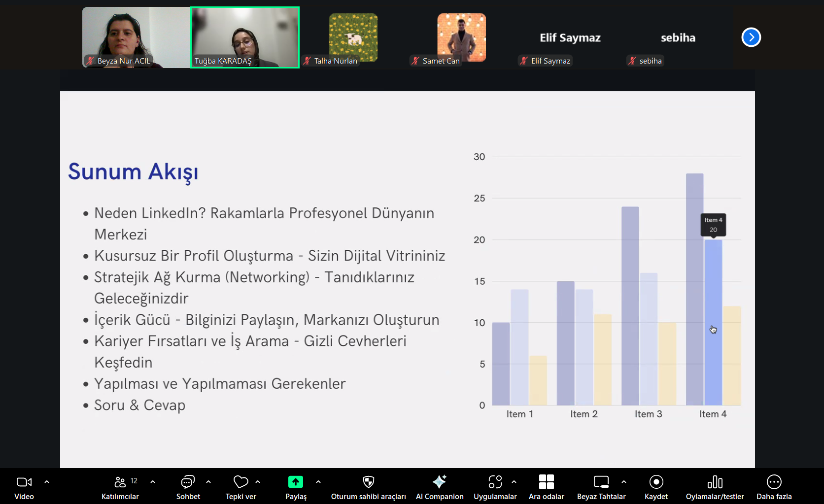Unmute Elif Saymaz's microphone
Screen dimensions: 824x504
tap(523, 61)
